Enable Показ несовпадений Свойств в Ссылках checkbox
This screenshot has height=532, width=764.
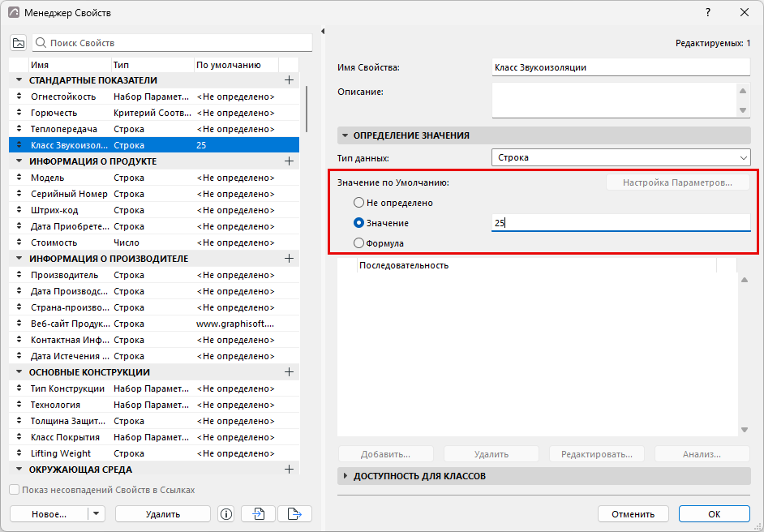[x=15, y=490]
